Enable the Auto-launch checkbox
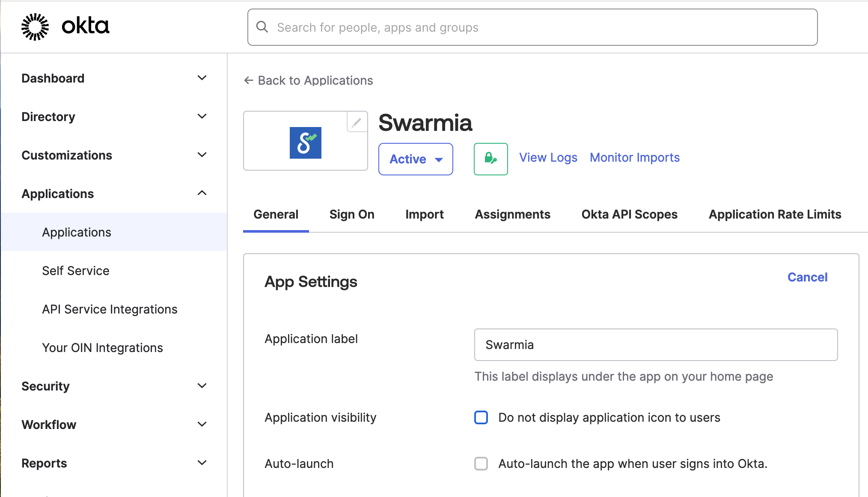Image resolution: width=868 pixels, height=497 pixels. pyautogui.click(x=481, y=464)
